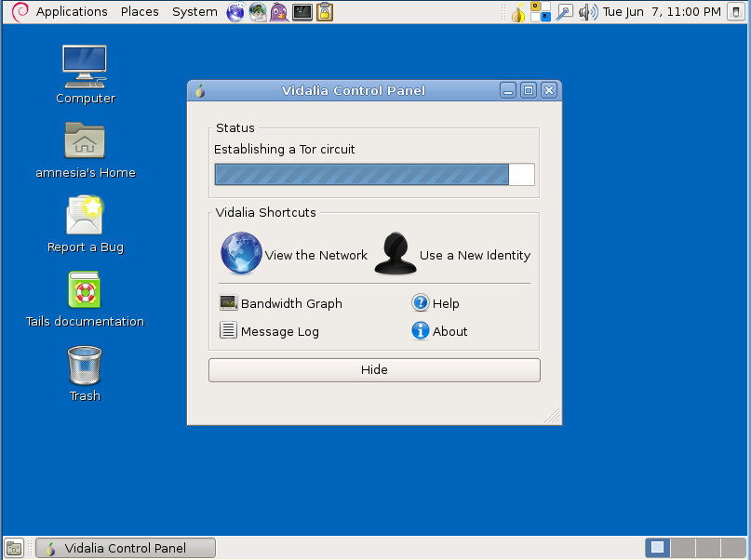Click the Help question mark icon
Screen dimensions: 751x560
point(420,302)
